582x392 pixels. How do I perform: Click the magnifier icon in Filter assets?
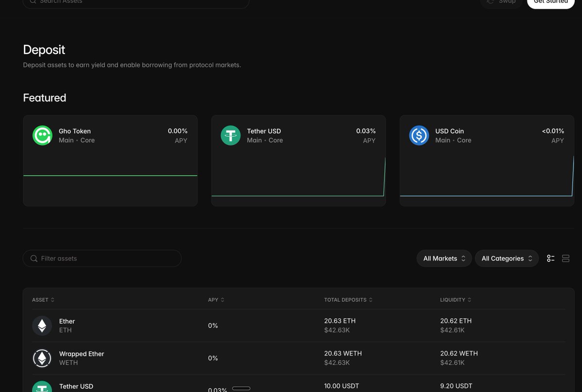click(34, 259)
